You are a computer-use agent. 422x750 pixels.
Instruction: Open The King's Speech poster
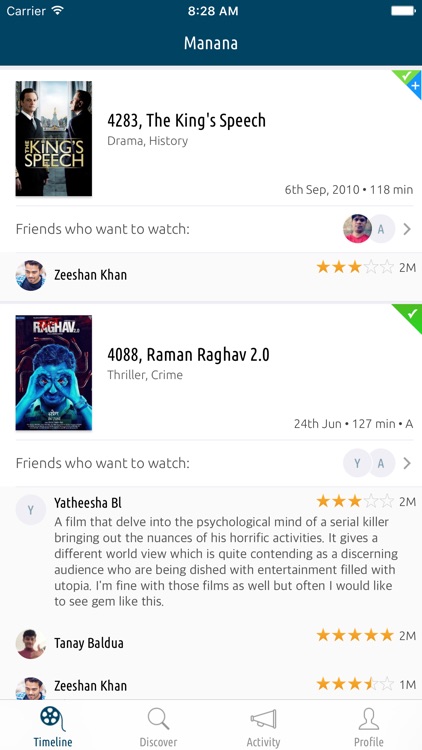54,138
